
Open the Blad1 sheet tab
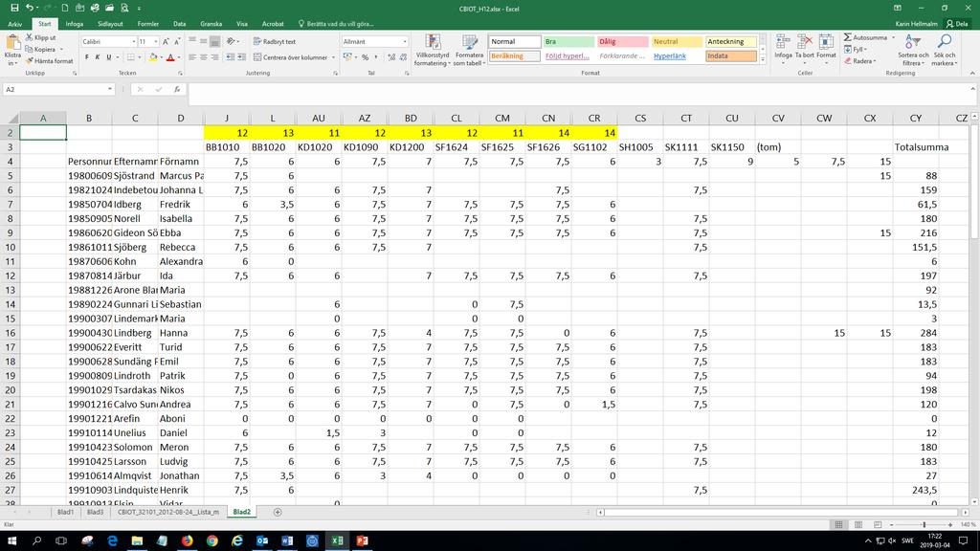tap(65, 513)
